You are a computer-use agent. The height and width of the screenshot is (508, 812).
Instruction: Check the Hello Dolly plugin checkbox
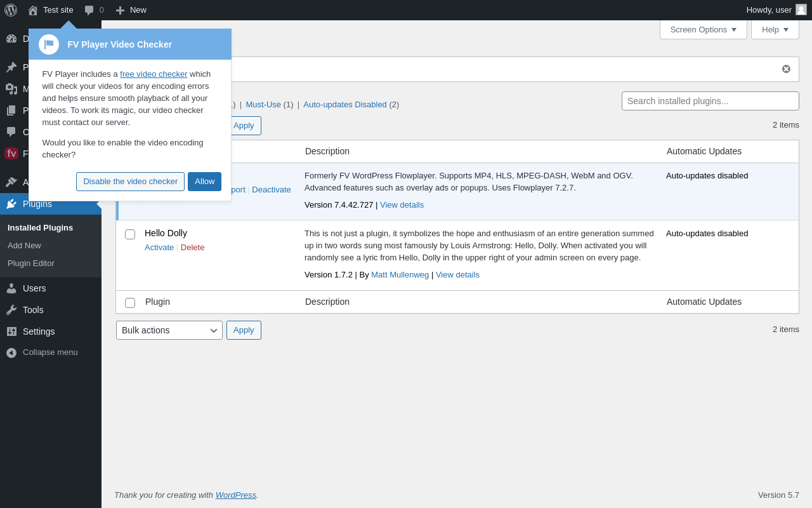point(130,234)
